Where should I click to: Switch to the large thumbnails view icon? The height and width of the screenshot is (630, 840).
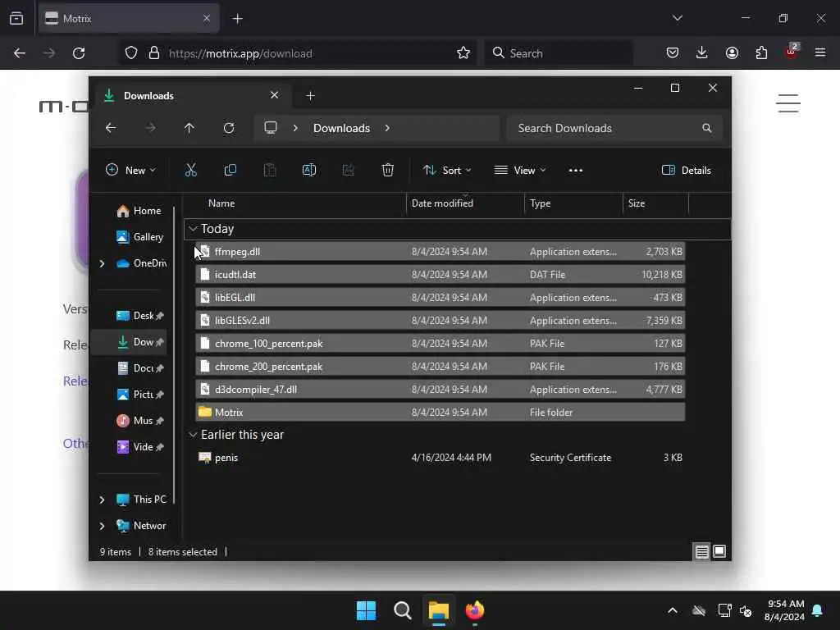(x=719, y=552)
